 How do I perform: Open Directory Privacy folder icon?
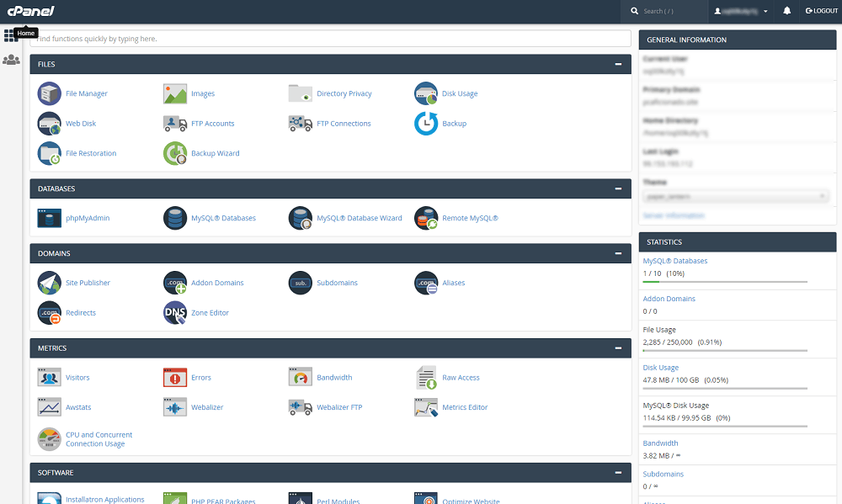click(301, 93)
